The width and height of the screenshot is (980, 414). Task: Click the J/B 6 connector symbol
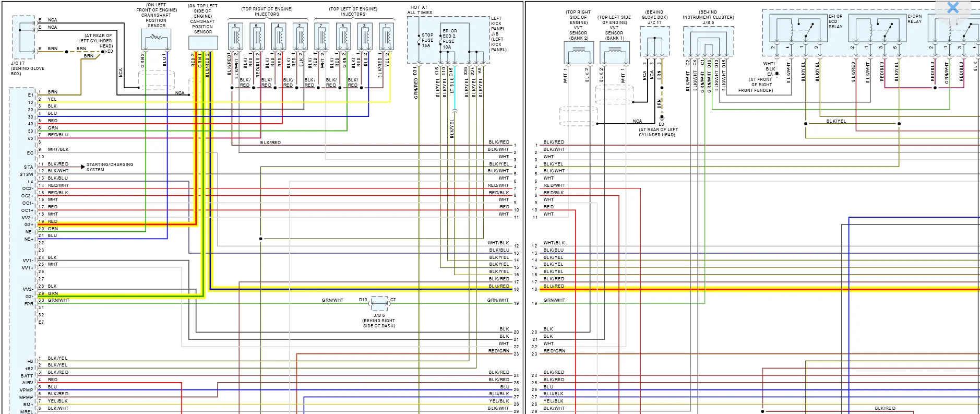coord(379,302)
